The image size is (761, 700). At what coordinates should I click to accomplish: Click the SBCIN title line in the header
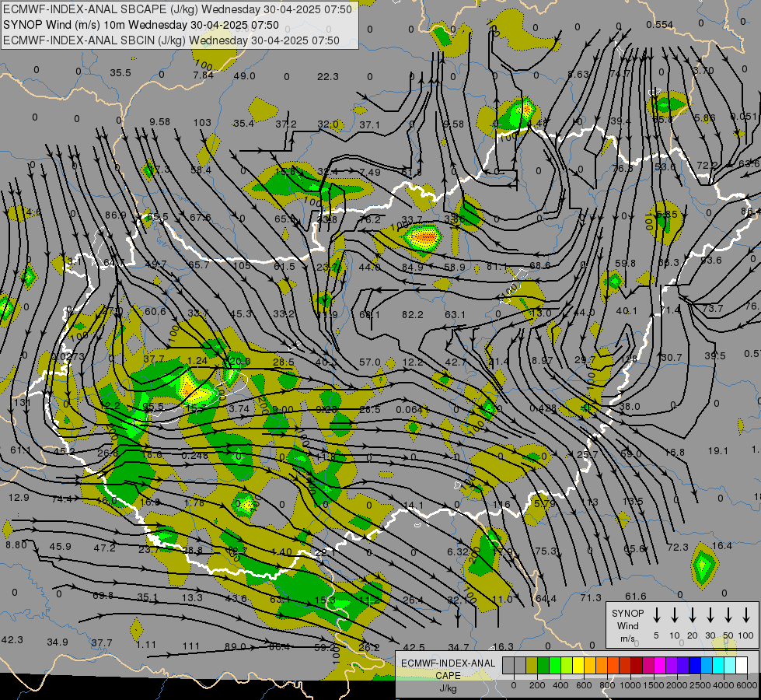[x=171, y=40]
